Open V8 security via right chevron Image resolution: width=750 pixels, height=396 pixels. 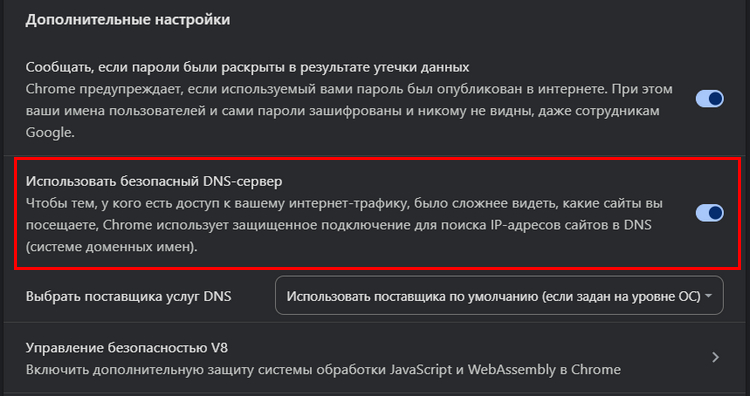point(715,357)
